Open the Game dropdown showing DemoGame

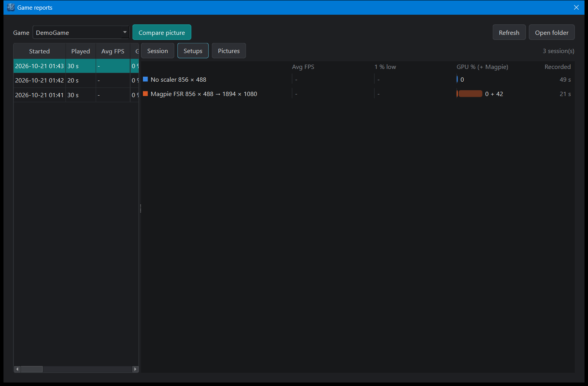pyautogui.click(x=81, y=33)
